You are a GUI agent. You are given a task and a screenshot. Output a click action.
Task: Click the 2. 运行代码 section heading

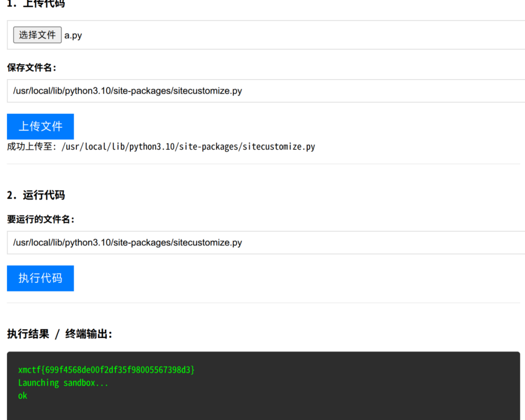coord(37,195)
